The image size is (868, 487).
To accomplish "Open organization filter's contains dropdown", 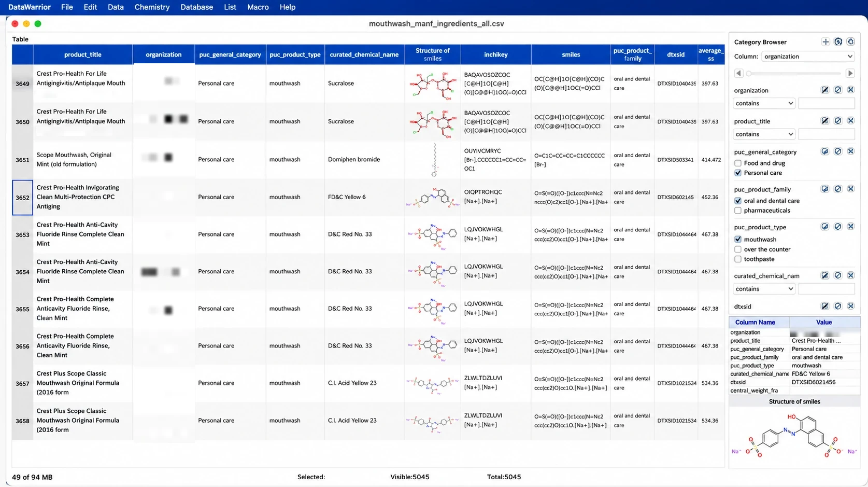I will [764, 103].
